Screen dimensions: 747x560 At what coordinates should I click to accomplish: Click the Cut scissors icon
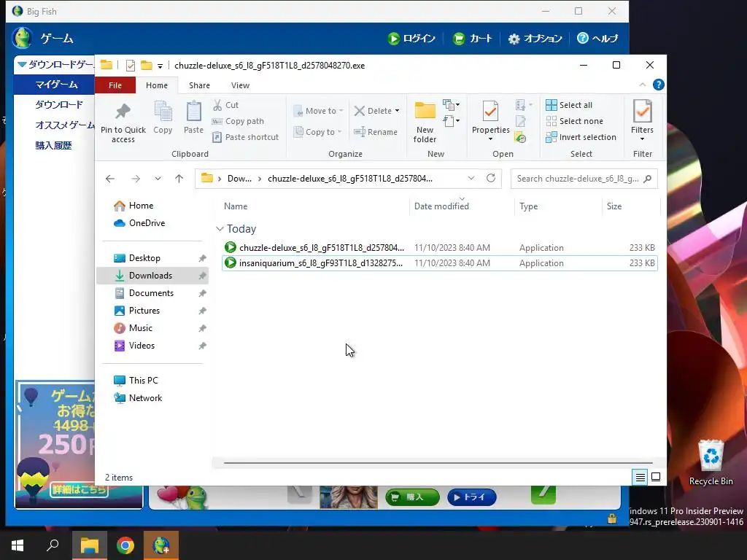click(217, 105)
